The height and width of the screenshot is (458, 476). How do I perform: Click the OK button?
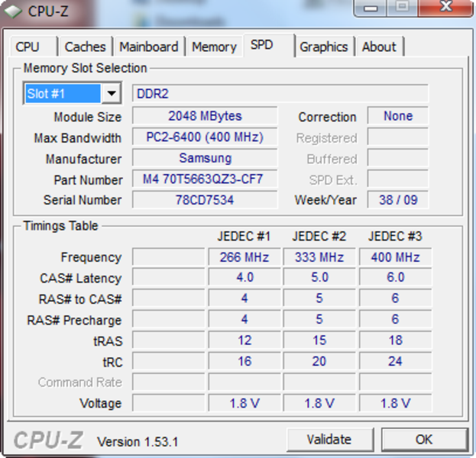424,439
